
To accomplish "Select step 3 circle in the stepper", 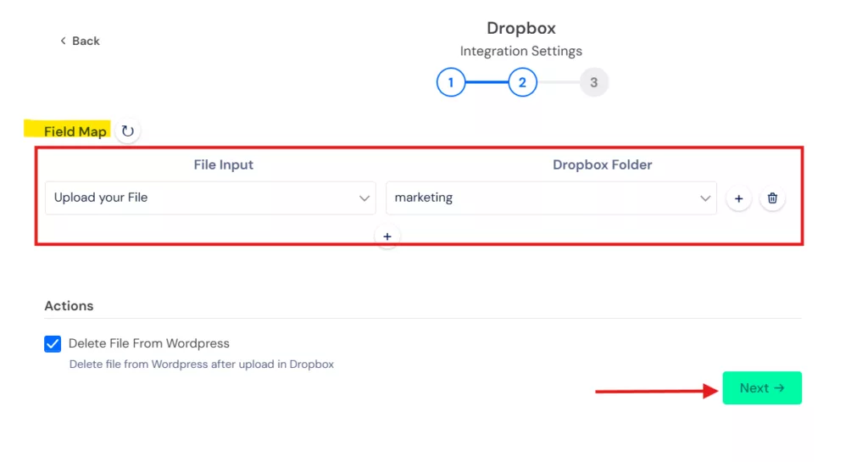I will click(594, 82).
